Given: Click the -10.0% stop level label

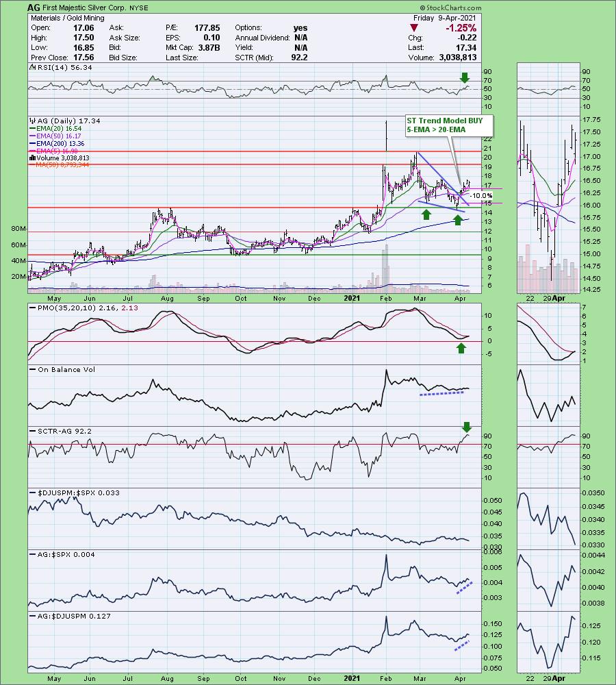Looking at the screenshot, I should 480,196.
